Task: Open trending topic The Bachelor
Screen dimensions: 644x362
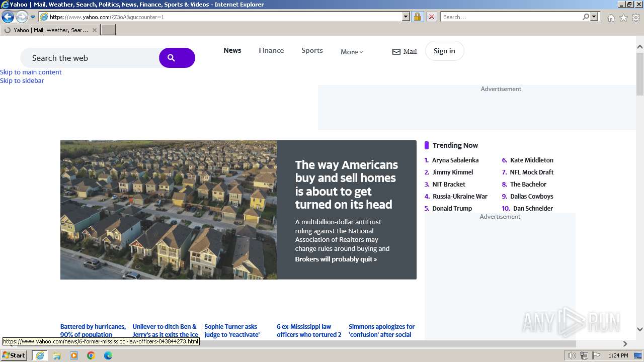Action: 528,184
